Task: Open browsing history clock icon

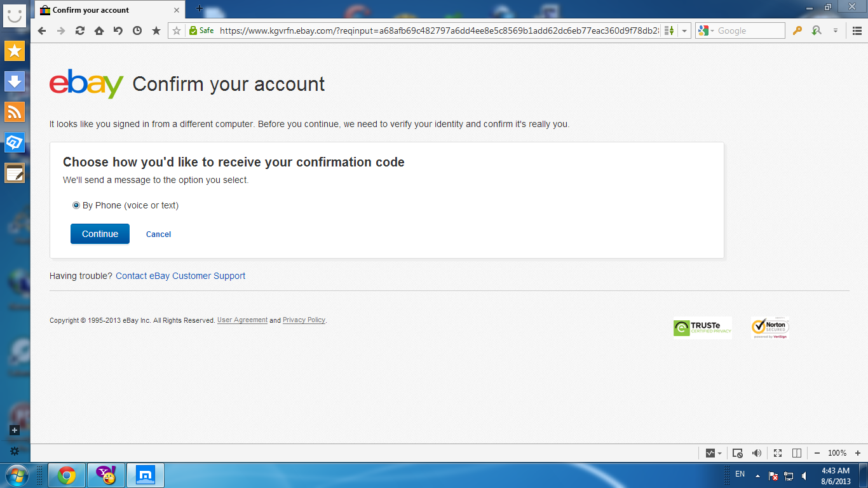Action: [x=137, y=30]
